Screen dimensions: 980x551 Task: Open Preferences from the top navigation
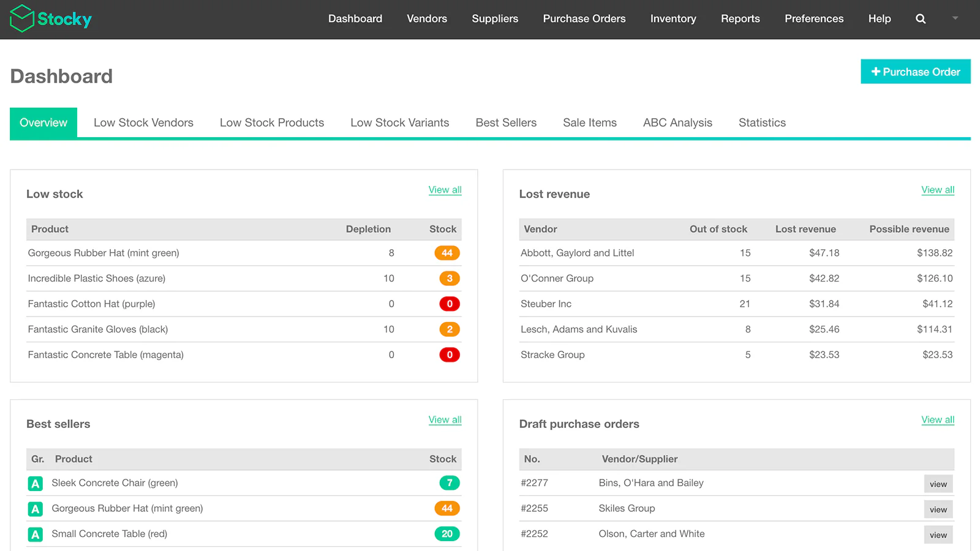pos(813,18)
